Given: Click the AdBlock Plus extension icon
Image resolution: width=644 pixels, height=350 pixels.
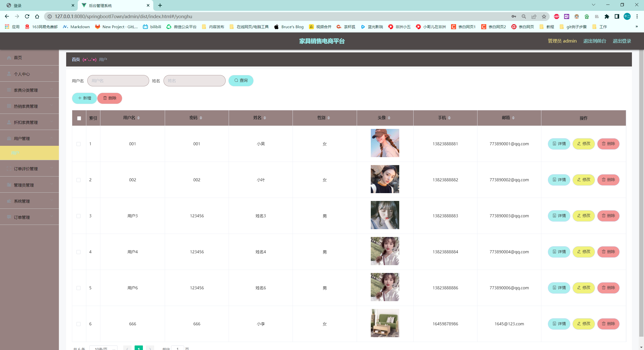Looking at the screenshot, I should click(x=556, y=16).
